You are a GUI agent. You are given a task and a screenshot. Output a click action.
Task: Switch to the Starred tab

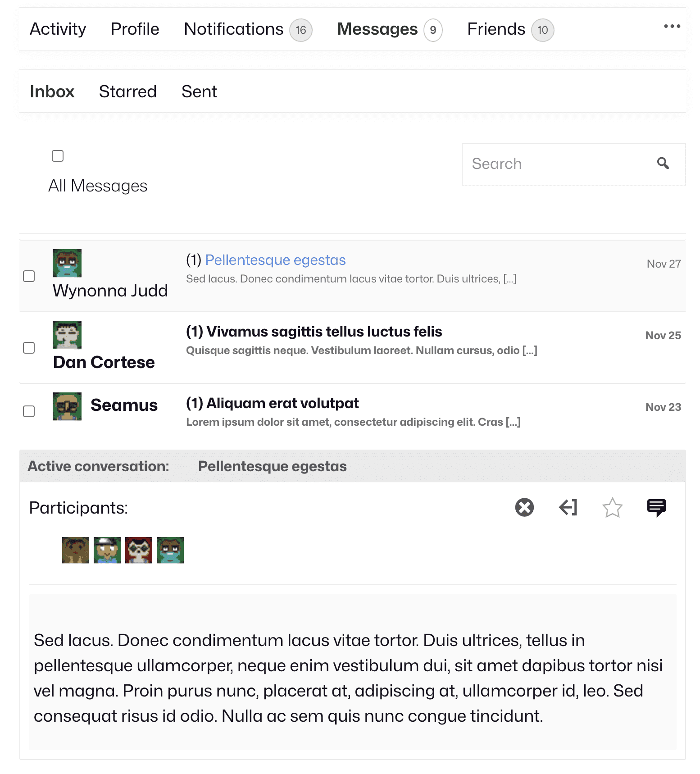click(x=127, y=91)
